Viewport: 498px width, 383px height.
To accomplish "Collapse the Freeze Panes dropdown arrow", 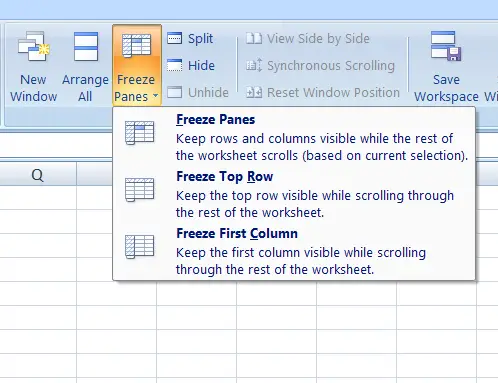I will (155, 96).
